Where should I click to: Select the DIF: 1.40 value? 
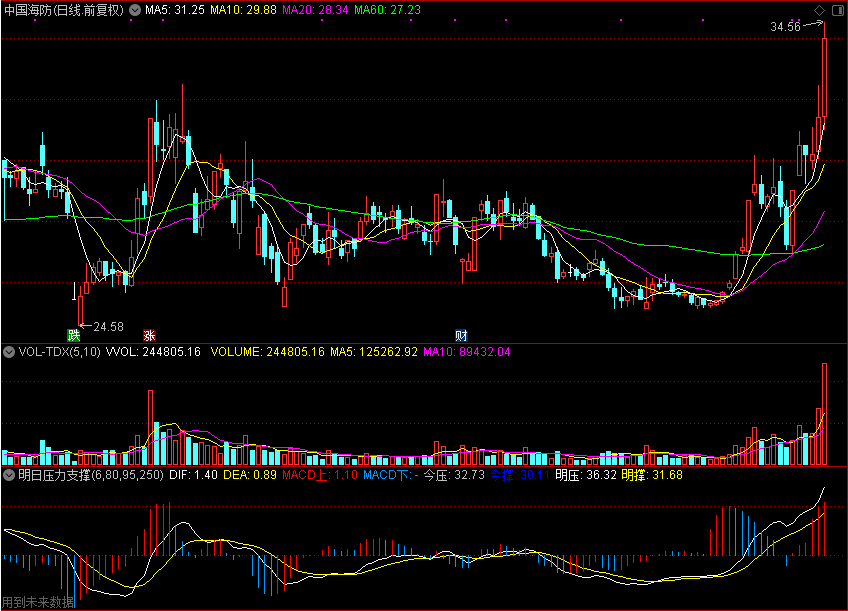click(x=193, y=475)
